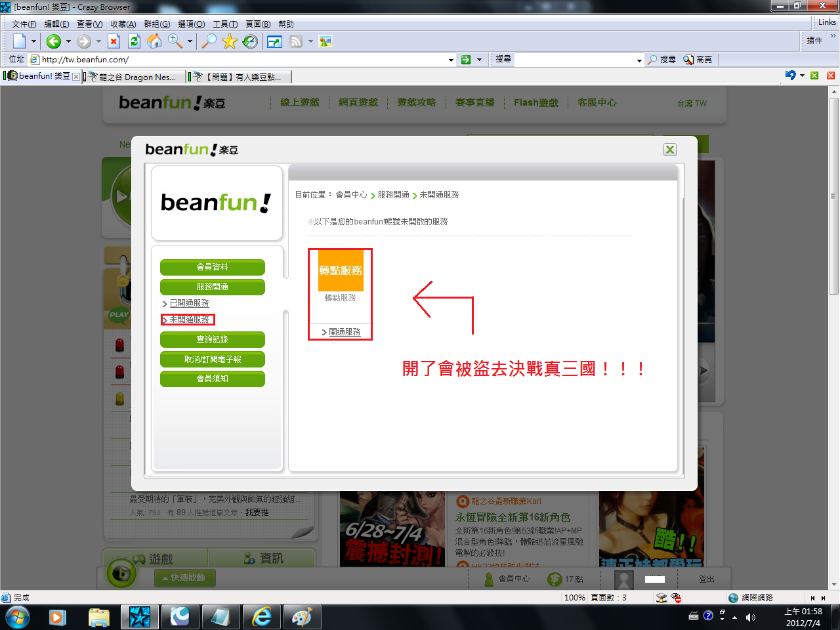Expand the undo closed tab dropdown arrow

802,75
